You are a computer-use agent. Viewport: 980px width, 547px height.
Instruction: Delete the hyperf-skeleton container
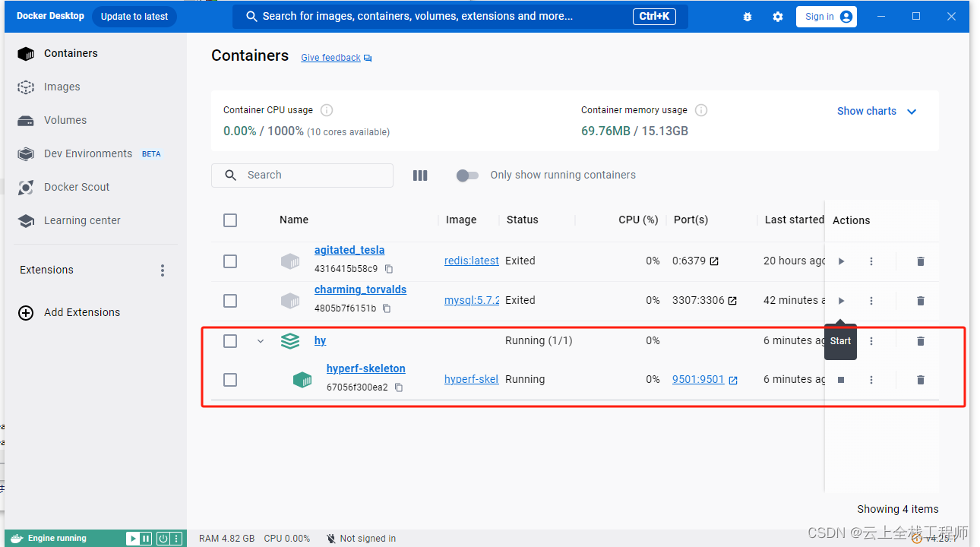coord(921,380)
